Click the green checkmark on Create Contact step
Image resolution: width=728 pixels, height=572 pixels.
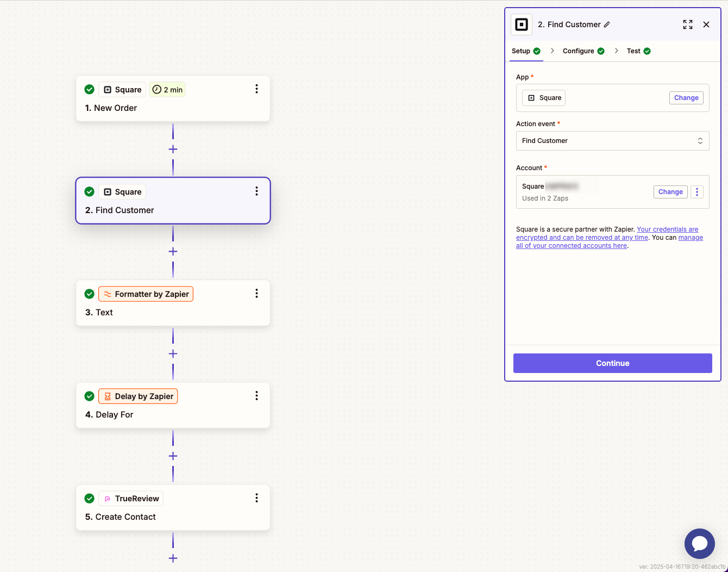pyautogui.click(x=90, y=498)
